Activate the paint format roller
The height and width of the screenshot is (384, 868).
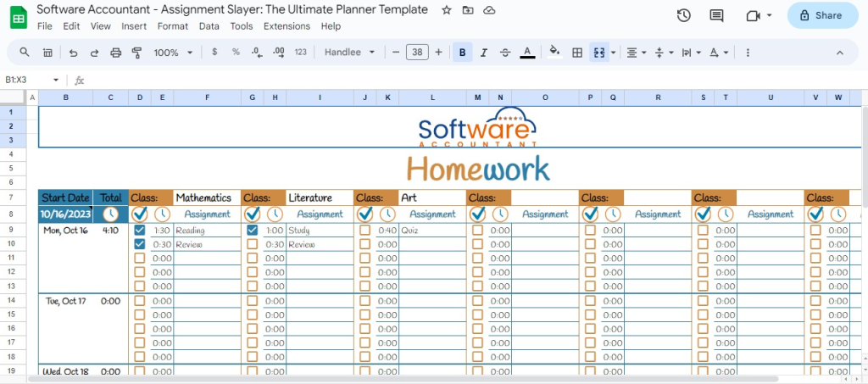[136, 53]
